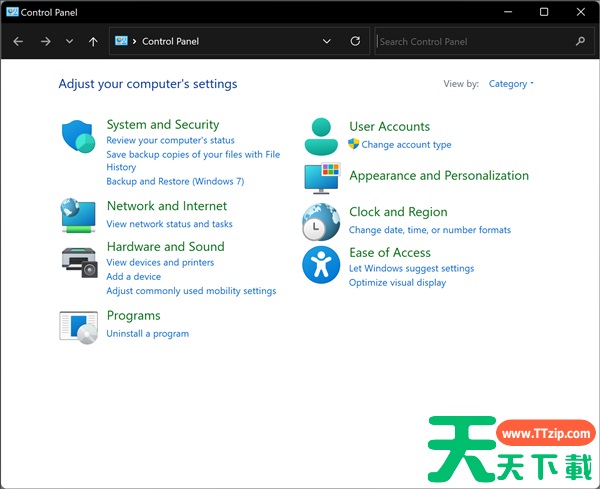Screen dimensions: 600x489
Task: Select Let Windows suggest settings
Action: click(411, 269)
